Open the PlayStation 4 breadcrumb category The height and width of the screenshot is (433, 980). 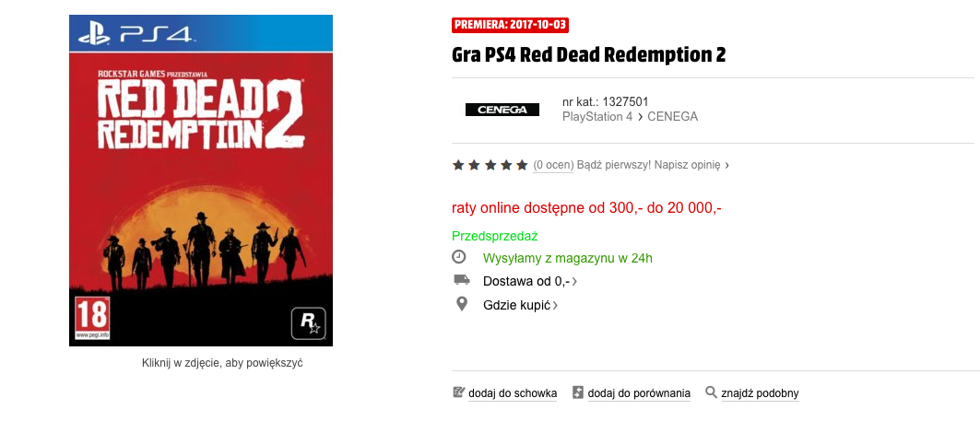pyautogui.click(x=596, y=116)
